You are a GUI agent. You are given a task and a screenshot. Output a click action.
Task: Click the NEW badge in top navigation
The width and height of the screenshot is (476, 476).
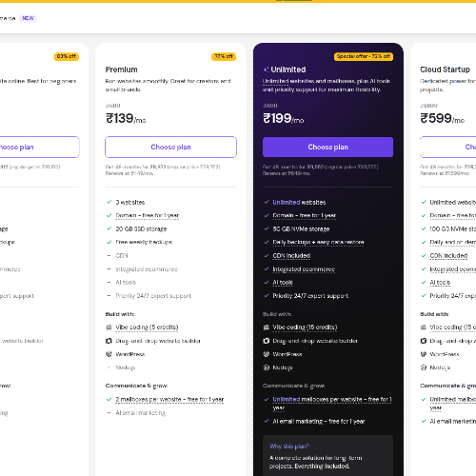(x=28, y=18)
